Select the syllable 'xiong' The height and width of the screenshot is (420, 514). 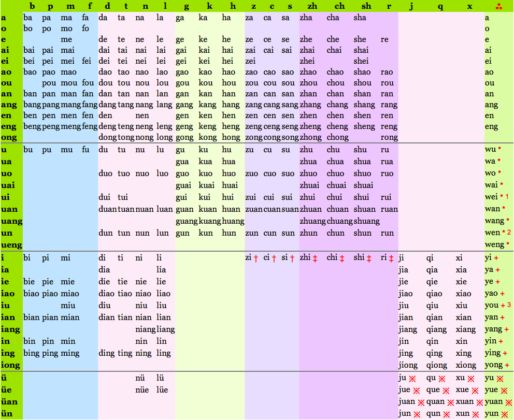466,365
